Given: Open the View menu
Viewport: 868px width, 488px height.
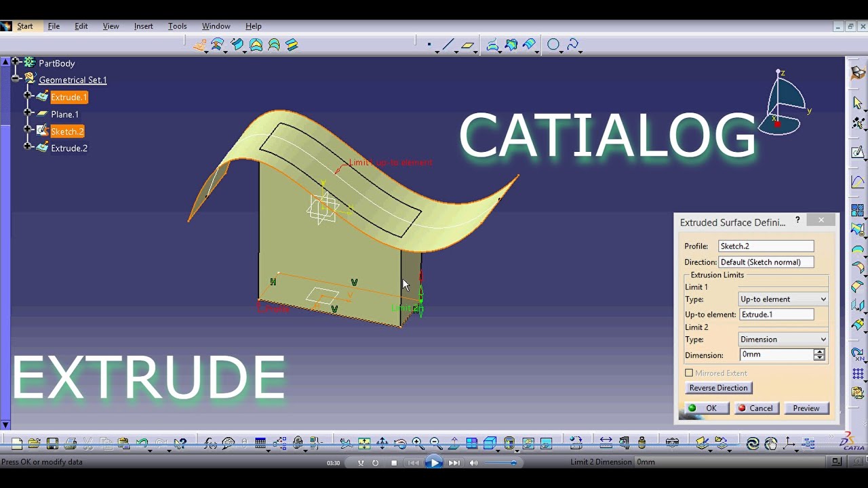Looking at the screenshot, I should click(x=111, y=26).
